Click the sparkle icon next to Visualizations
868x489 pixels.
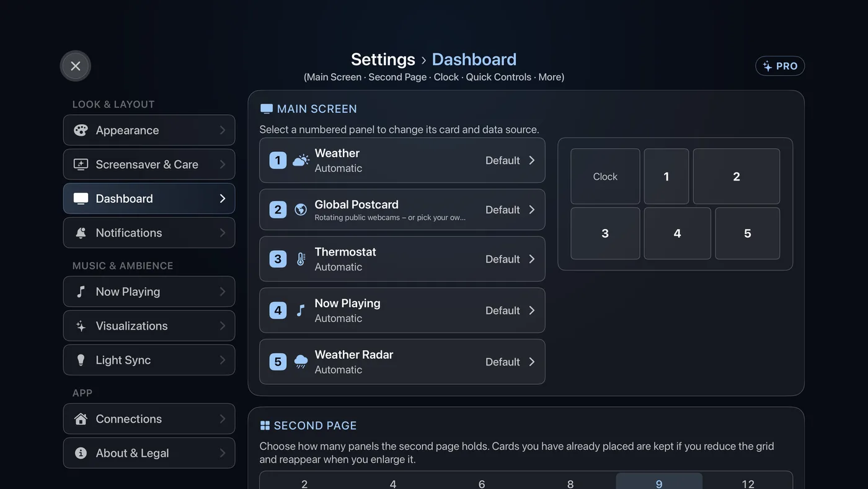pyautogui.click(x=81, y=326)
